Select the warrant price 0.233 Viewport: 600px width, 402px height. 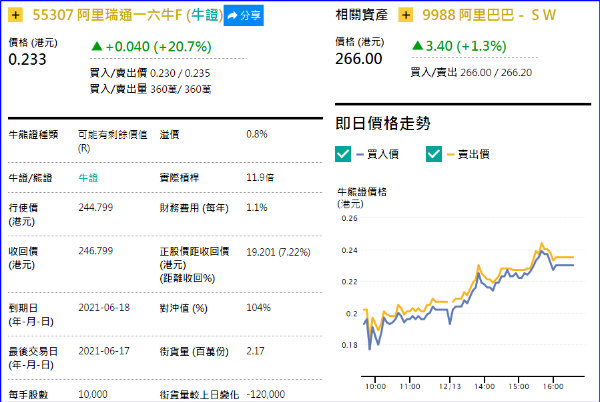(27, 59)
